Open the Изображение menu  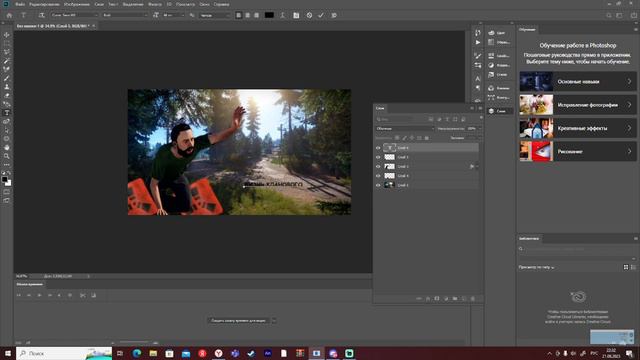(x=76, y=4)
